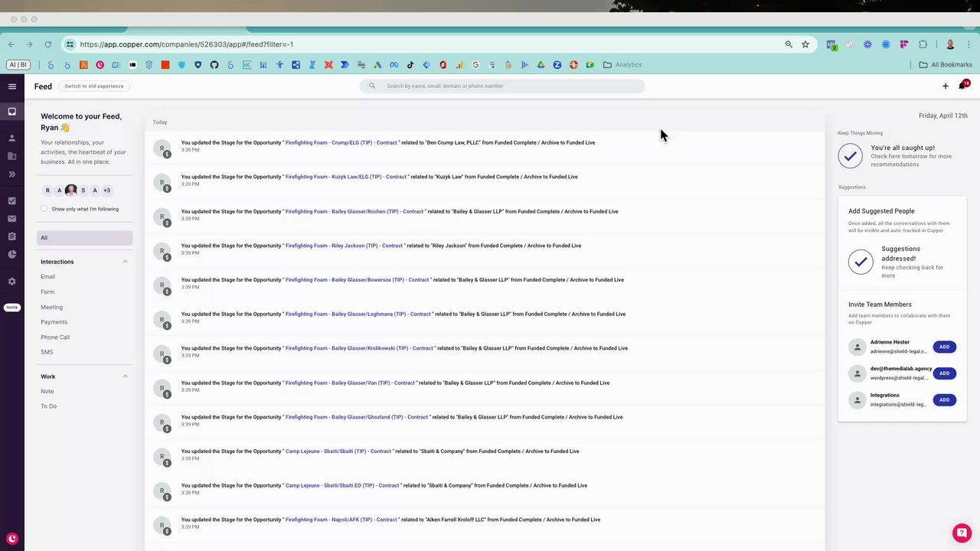The image size is (980, 551).
Task: Open the browser profile avatar
Action: pos(950,44)
